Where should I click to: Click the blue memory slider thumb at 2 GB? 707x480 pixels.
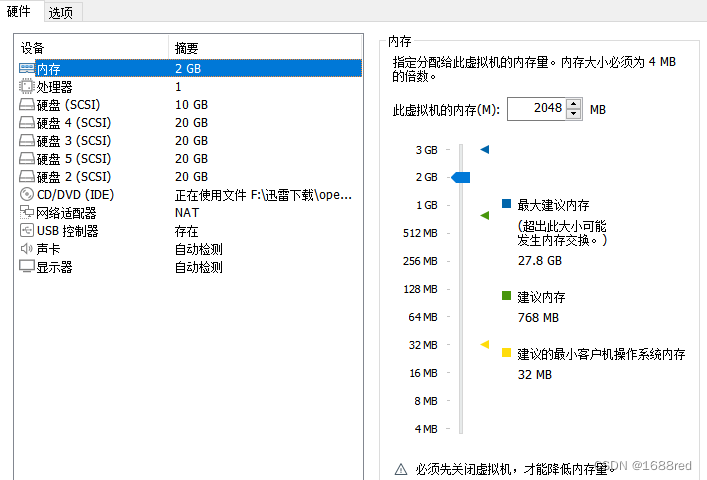click(461, 177)
